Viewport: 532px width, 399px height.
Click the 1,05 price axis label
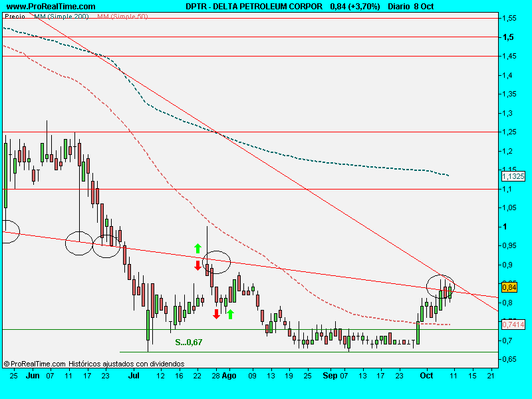point(509,207)
